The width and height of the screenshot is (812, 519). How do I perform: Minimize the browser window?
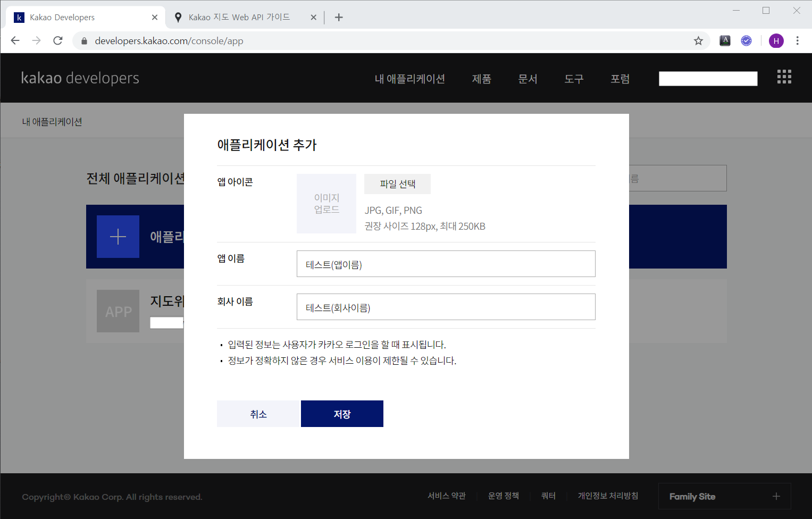(x=736, y=11)
